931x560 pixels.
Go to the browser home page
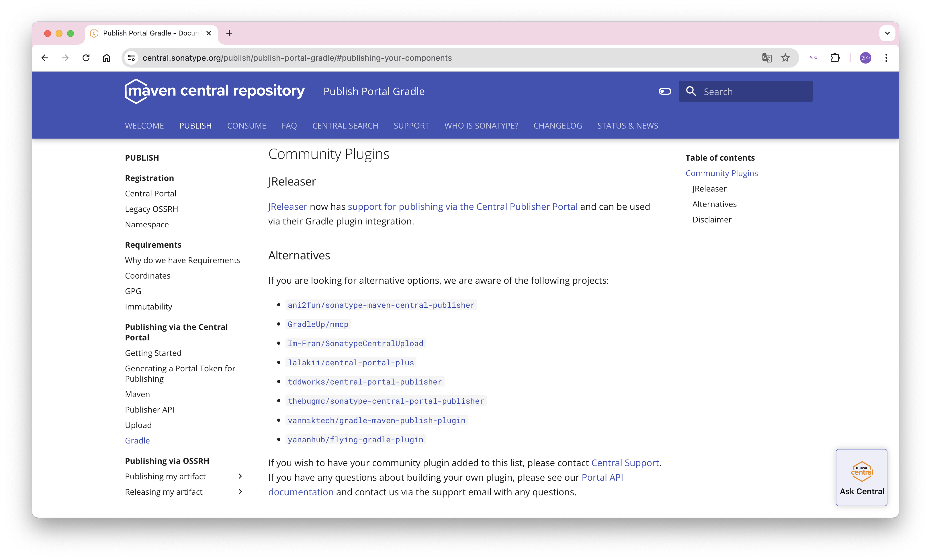107,58
